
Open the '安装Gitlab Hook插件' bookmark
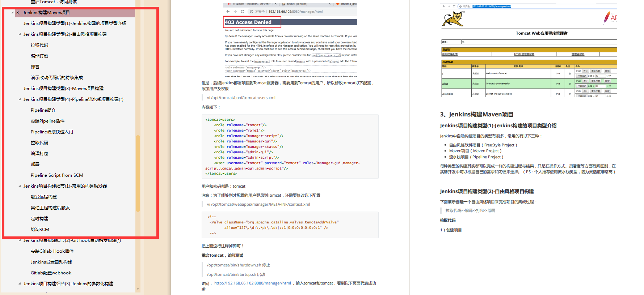52,251
